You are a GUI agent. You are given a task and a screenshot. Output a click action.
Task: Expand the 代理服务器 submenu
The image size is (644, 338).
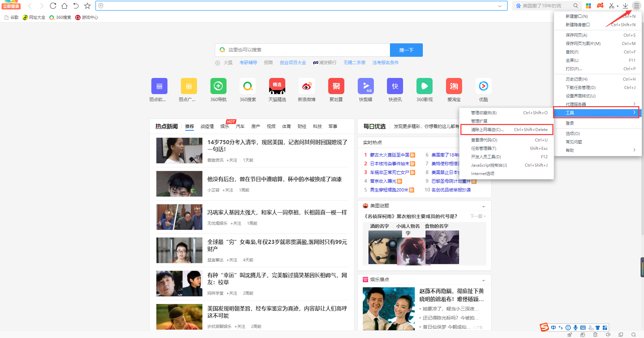pyautogui.click(x=597, y=104)
